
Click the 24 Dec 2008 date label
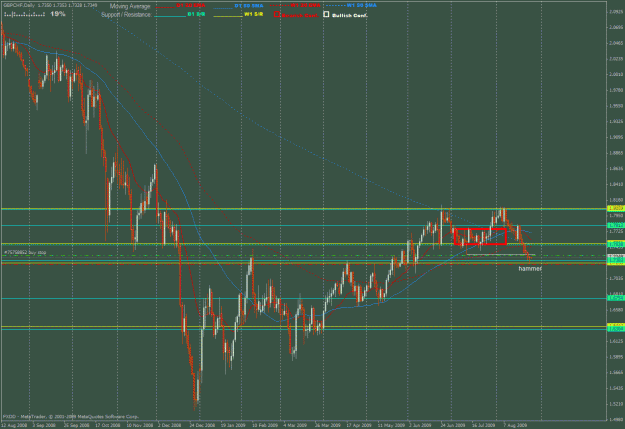coord(202,425)
